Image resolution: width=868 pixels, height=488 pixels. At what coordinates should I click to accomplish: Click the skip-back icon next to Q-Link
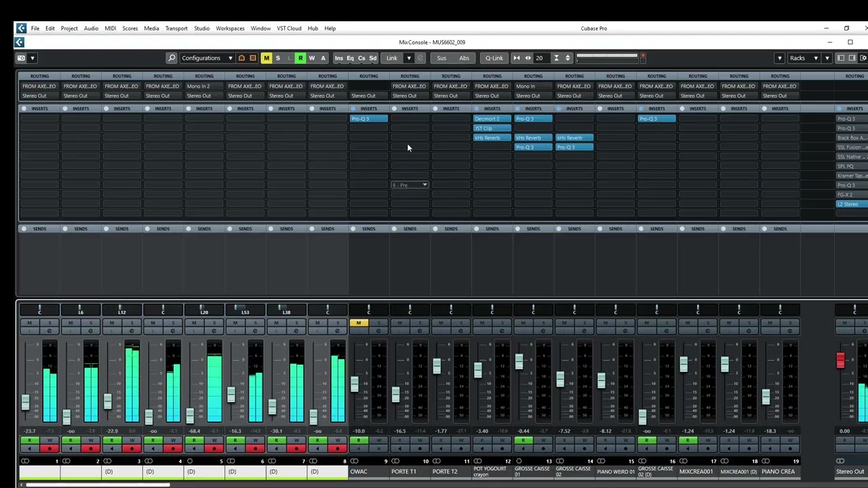pyautogui.click(x=516, y=58)
